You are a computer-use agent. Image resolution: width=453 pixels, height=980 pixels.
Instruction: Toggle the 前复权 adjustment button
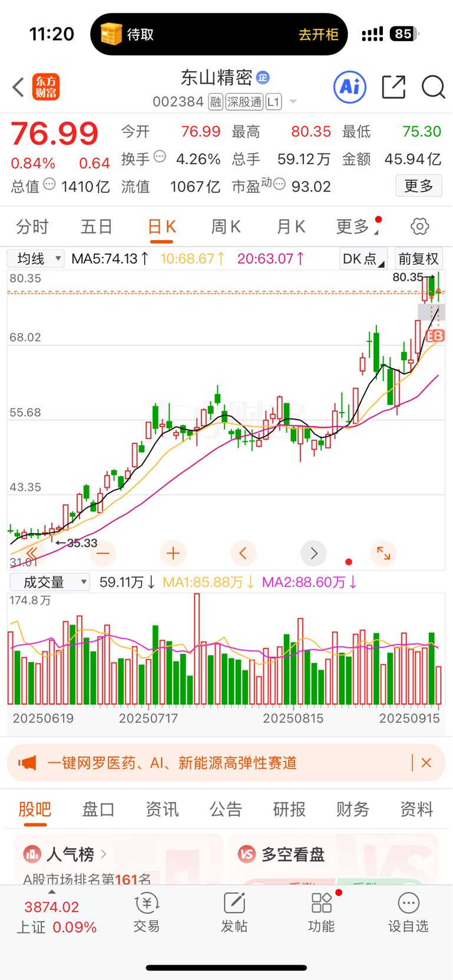click(x=418, y=259)
